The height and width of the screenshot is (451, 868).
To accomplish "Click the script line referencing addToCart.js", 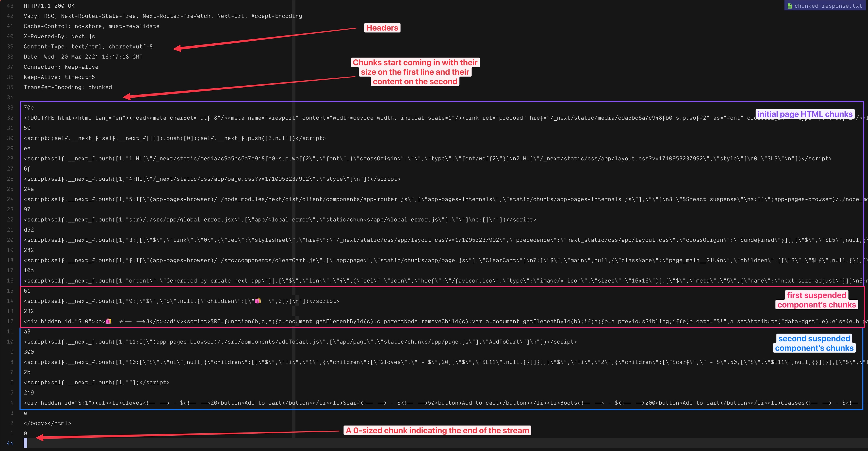I will 300,342.
